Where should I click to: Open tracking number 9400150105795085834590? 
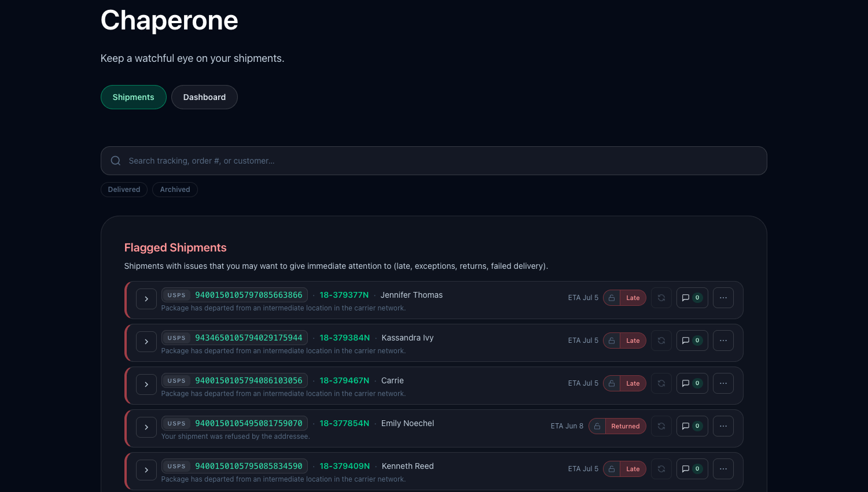248,466
